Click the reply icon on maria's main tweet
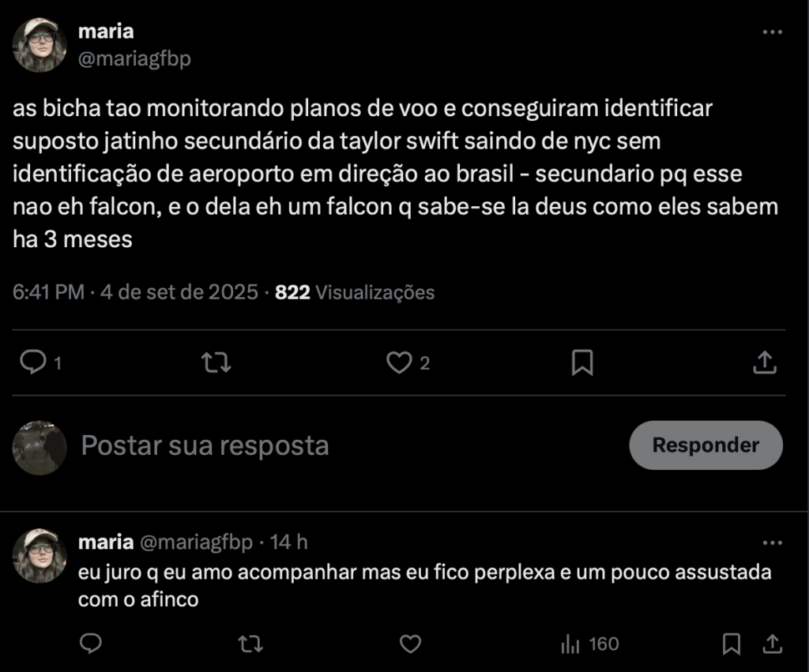809x672 pixels. (33, 362)
